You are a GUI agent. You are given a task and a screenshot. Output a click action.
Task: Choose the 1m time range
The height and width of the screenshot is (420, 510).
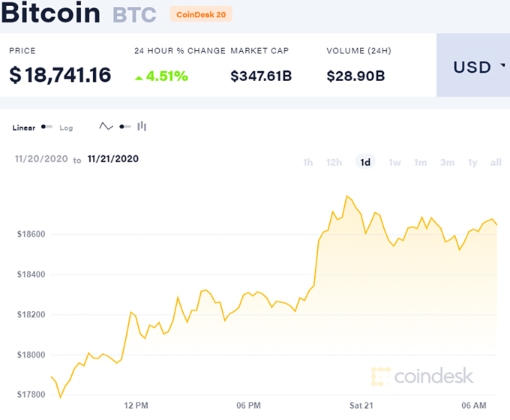click(x=421, y=162)
